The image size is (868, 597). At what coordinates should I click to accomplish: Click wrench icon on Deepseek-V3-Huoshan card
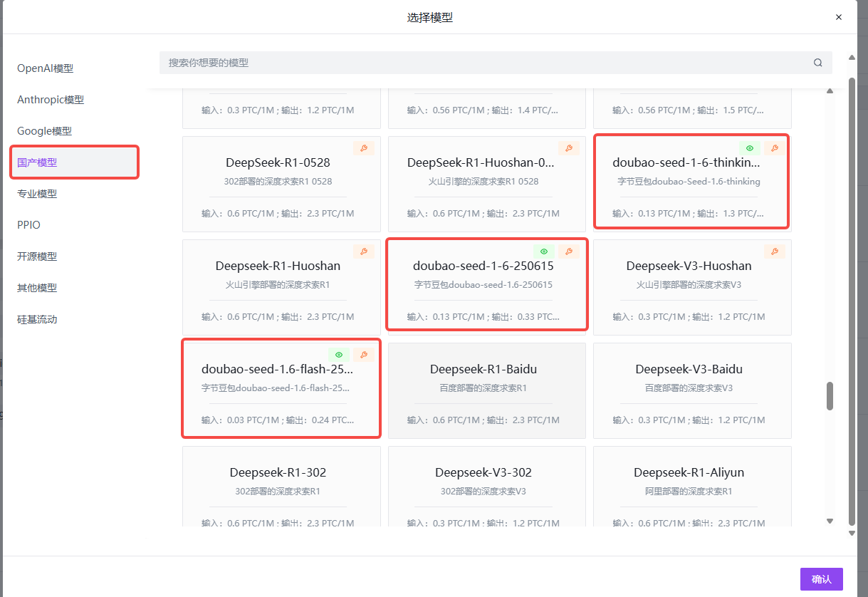coord(774,251)
